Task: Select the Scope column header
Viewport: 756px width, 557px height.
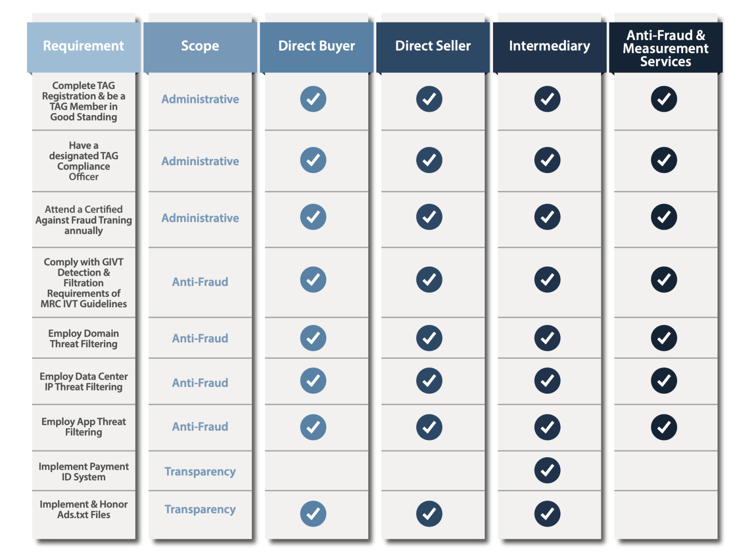Action: tap(200, 46)
